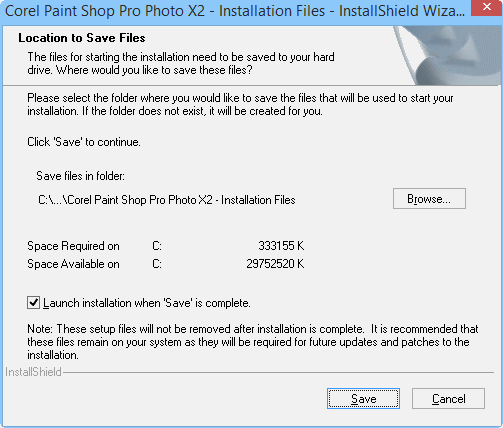Click the 29752520 K space available value

275,264
